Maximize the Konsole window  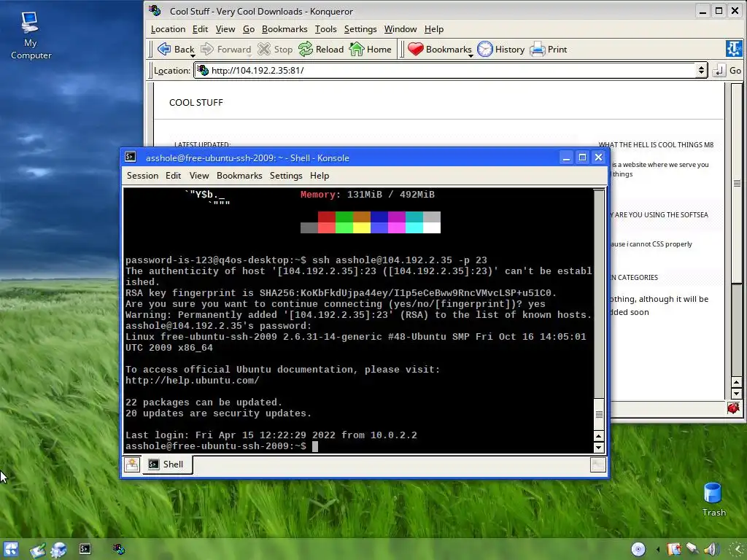[582, 157]
